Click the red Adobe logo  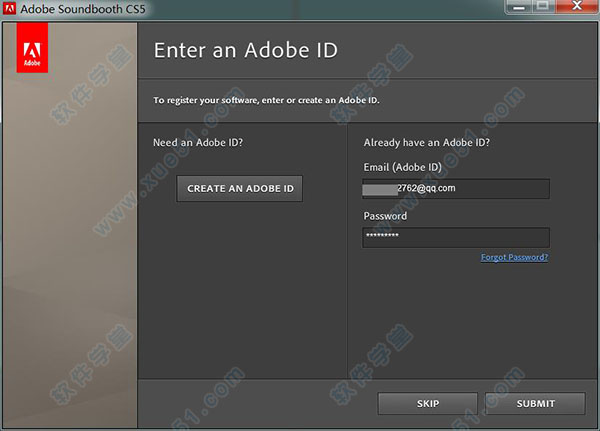pyautogui.click(x=32, y=47)
